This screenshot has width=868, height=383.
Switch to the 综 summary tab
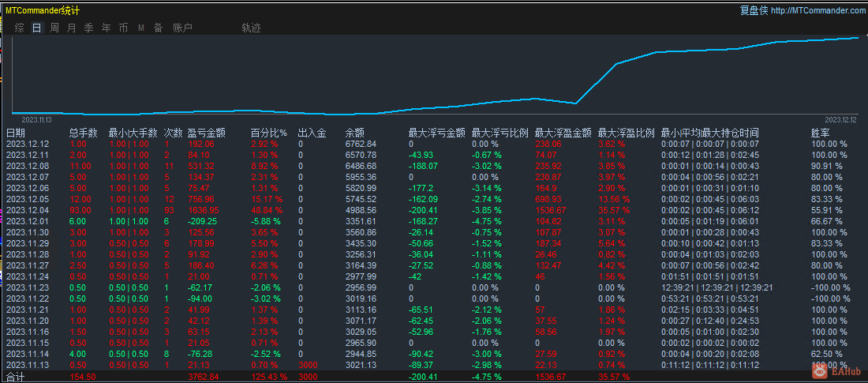pyautogui.click(x=20, y=28)
